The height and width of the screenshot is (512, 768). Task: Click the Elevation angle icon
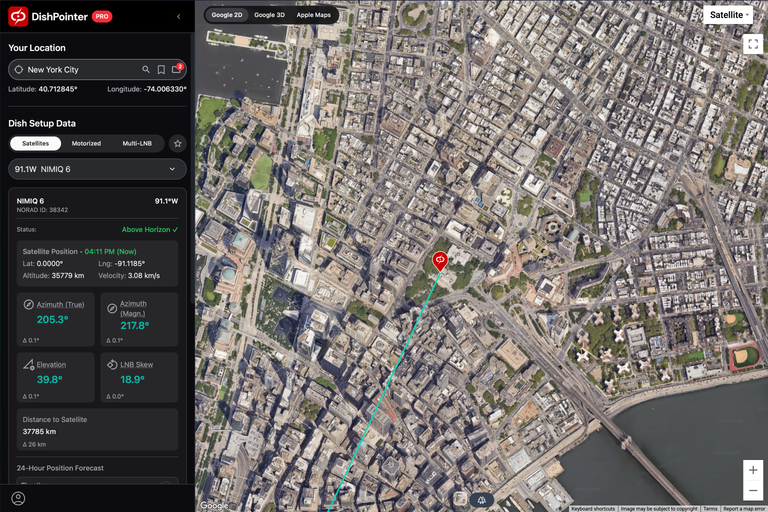28,365
